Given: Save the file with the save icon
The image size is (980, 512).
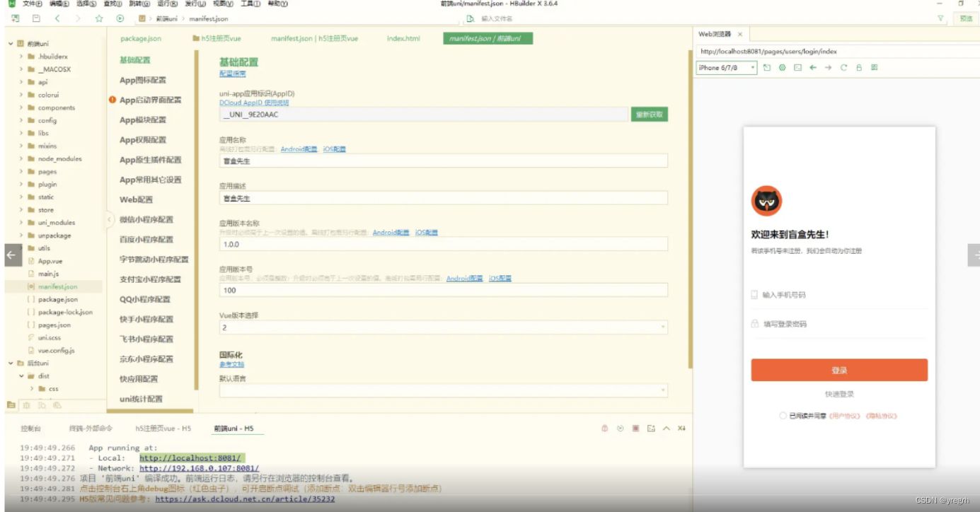Looking at the screenshot, I should (x=36, y=20).
